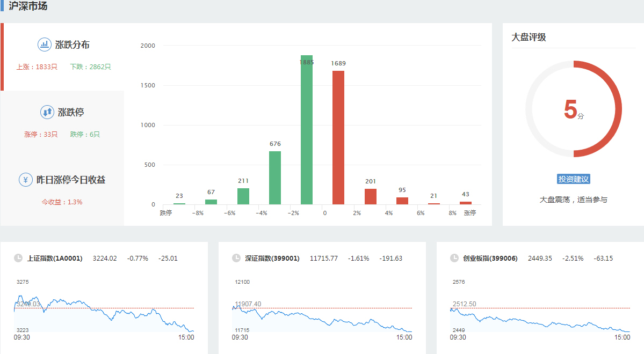Click the clock icon beside 深证指数
The image size is (644, 354).
click(x=236, y=258)
